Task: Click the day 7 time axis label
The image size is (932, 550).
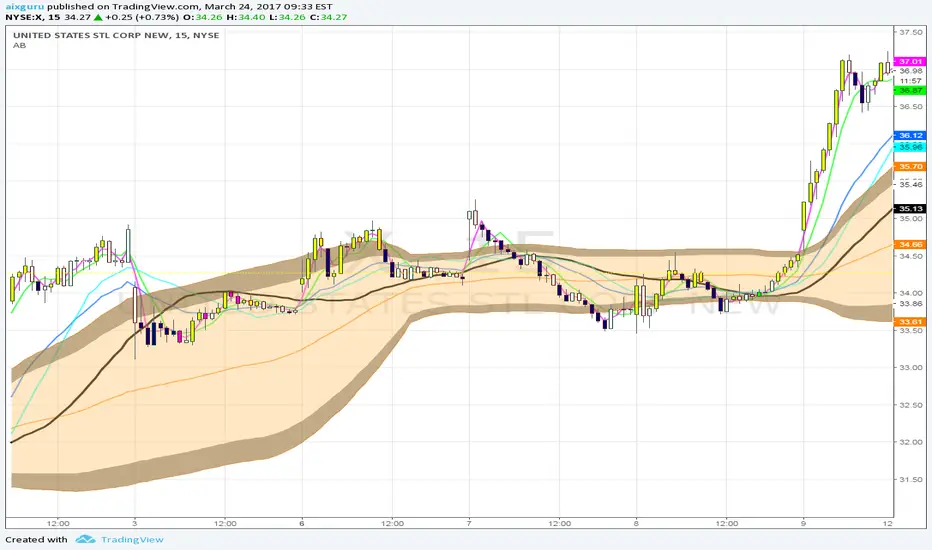Action: click(x=469, y=523)
